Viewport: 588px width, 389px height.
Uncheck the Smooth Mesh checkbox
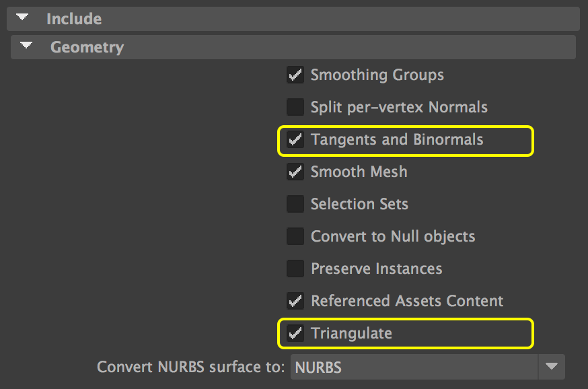295,172
